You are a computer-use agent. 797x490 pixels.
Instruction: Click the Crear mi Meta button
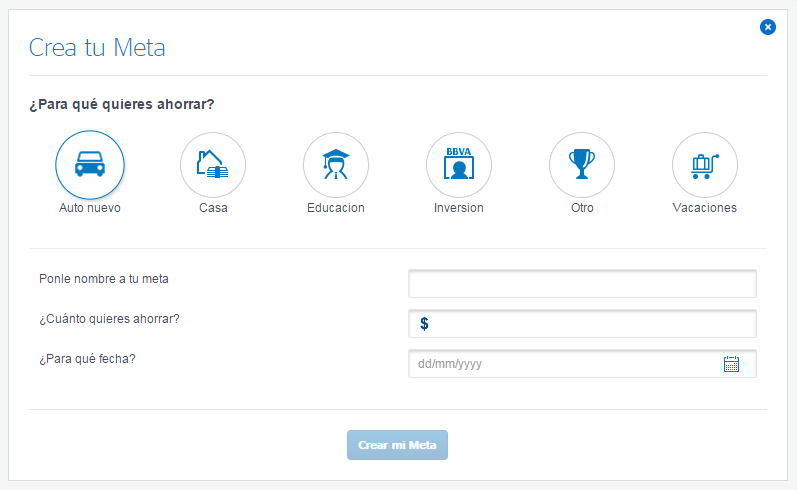point(397,445)
